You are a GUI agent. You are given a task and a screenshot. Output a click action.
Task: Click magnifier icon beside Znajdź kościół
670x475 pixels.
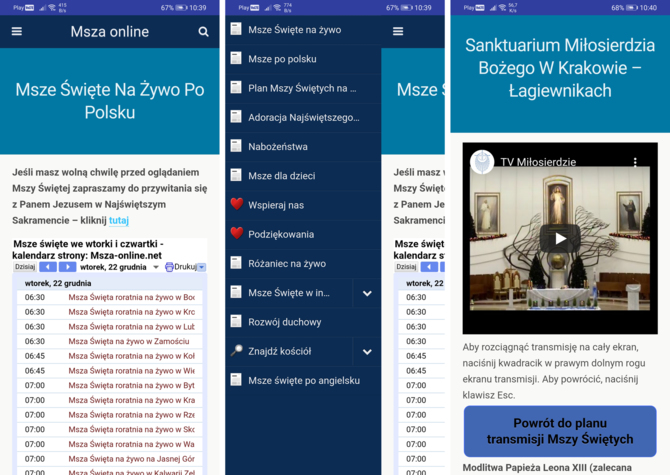click(236, 351)
